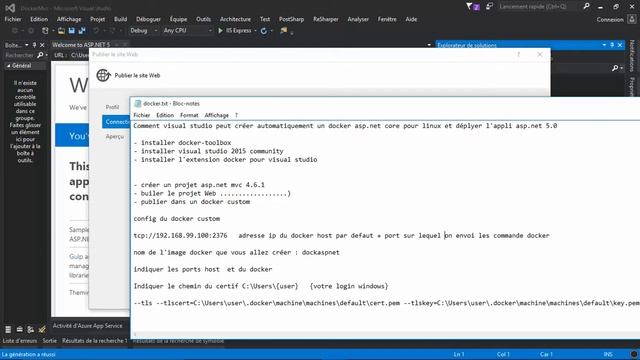
Task: Click the feedback icon beside notifications
Action: [x=489, y=7]
